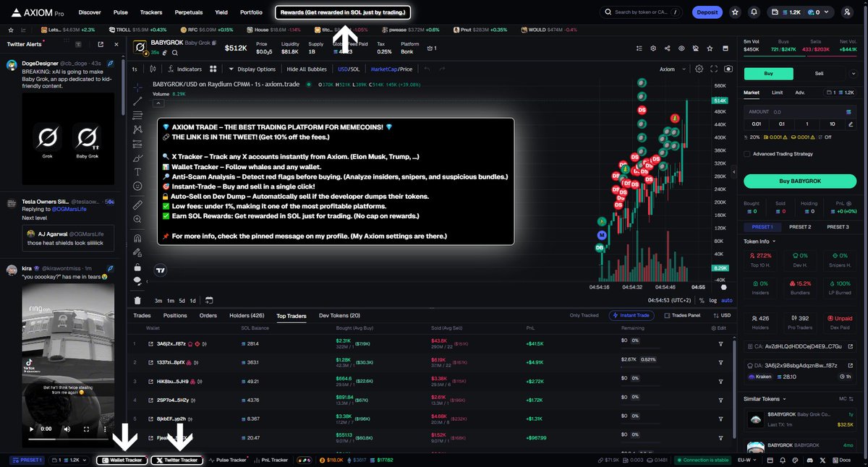Screen dimensions: 868x467
Task: Open the Discover menu
Action: pyautogui.click(x=90, y=12)
